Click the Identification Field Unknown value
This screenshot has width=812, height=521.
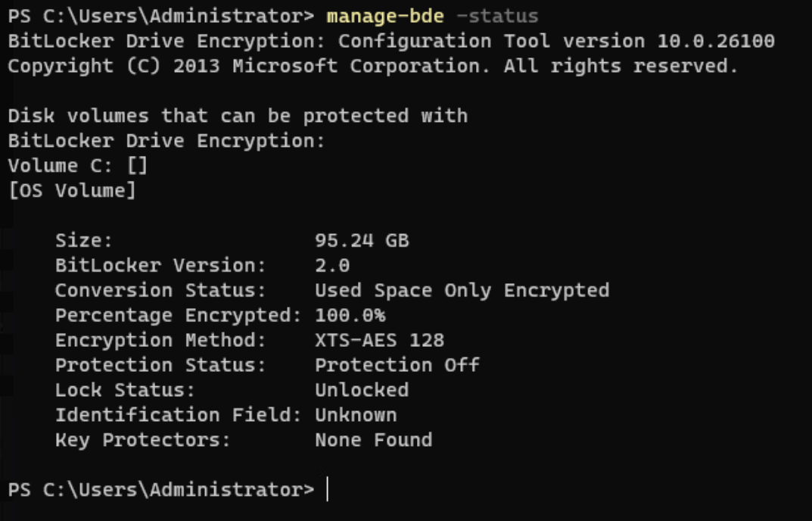tap(355, 415)
